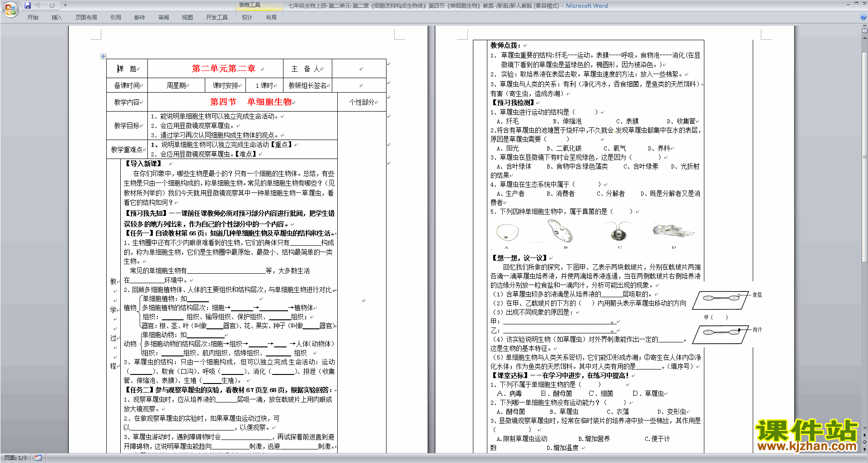This screenshot has height=463, width=868.
Task: Click the 【预习我检测】 heading
Action: pyautogui.click(x=513, y=103)
